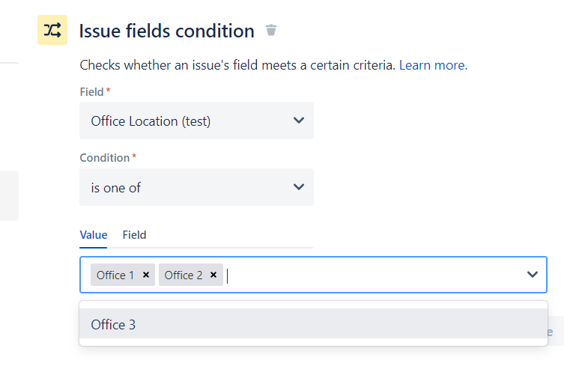588x378 pixels.
Task: Delete the condition using the trash icon
Action: click(271, 31)
